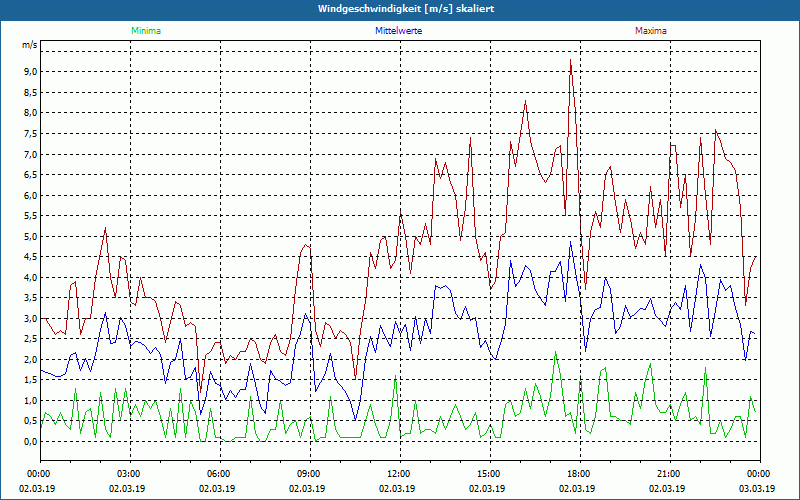
Task: Click the 8,5 y-axis value
Action: pyautogui.click(x=31, y=92)
